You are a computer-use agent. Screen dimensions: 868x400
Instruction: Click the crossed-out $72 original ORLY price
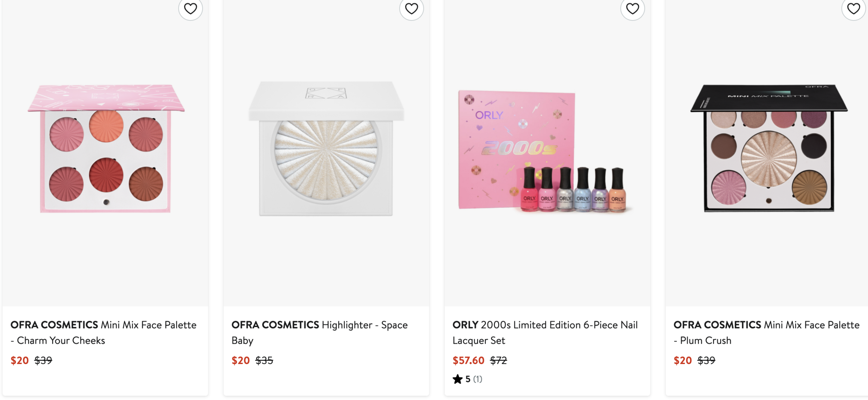pos(498,360)
